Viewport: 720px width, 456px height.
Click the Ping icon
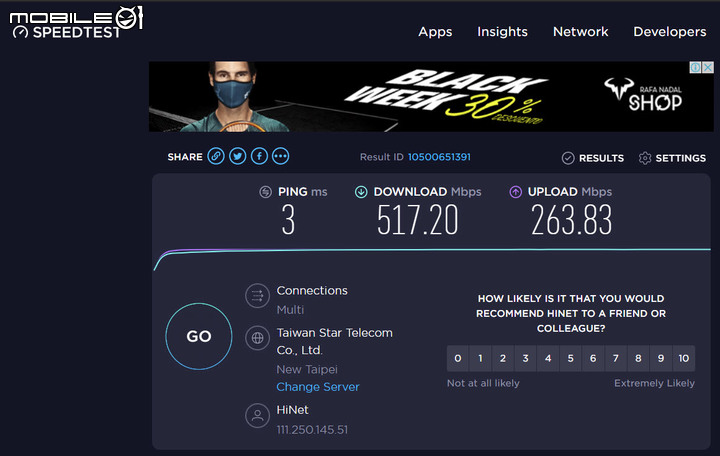pos(265,191)
